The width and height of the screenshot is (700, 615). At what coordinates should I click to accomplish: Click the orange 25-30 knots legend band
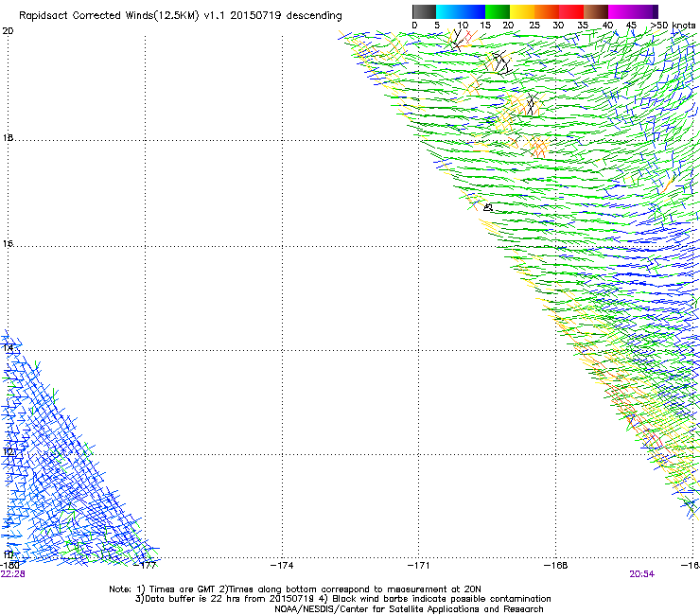click(x=547, y=11)
